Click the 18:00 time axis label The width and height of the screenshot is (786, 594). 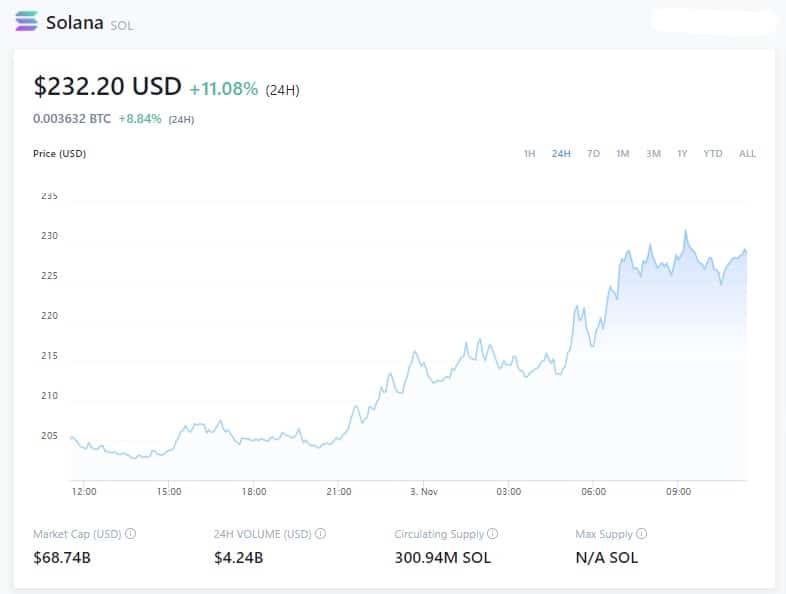[x=254, y=492]
